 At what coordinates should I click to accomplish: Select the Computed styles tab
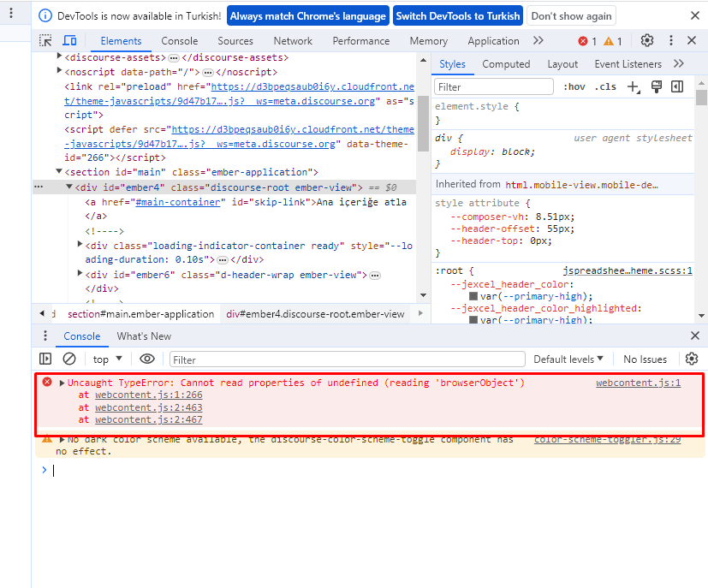pos(506,64)
